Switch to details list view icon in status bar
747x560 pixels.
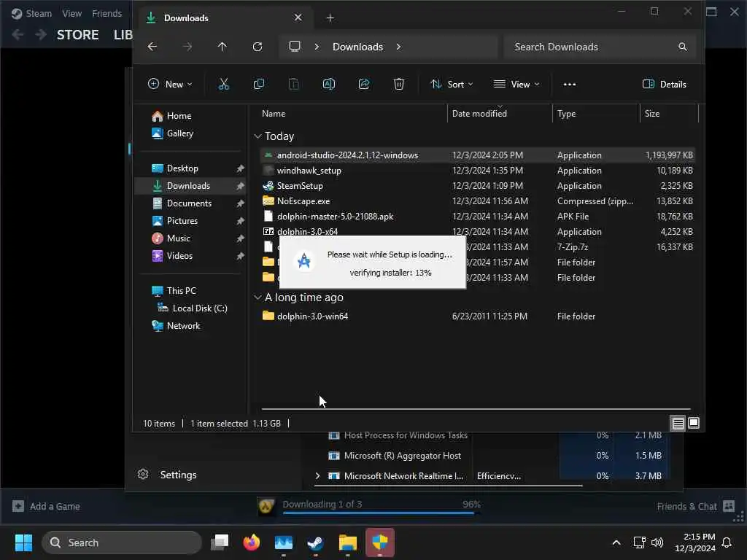coord(678,423)
